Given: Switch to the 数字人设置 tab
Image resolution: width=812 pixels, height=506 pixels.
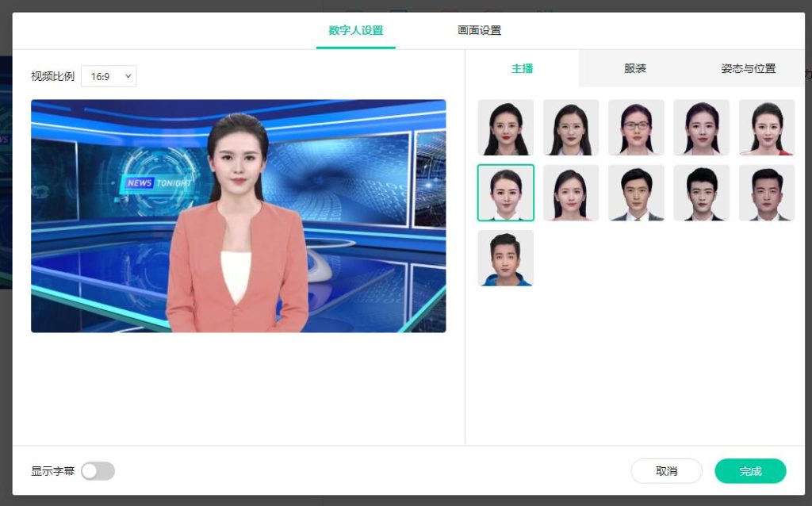Looking at the screenshot, I should click(x=355, y=29).
